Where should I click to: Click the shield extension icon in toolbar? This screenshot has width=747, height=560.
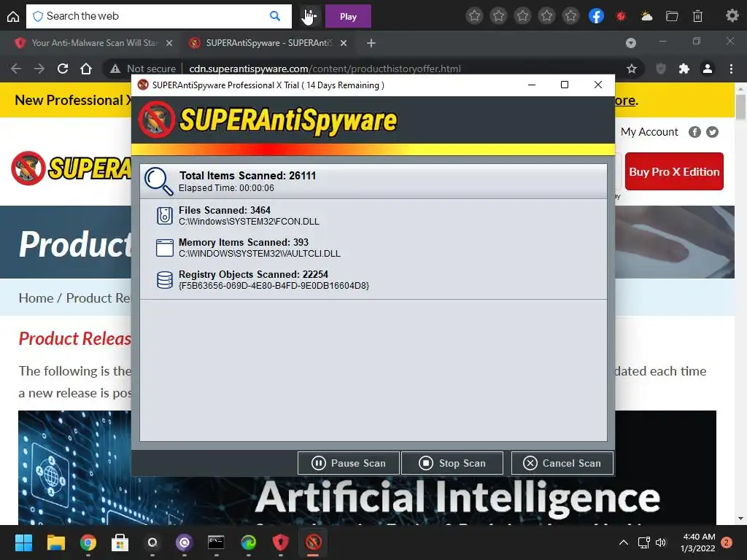[x=661, y=69]
